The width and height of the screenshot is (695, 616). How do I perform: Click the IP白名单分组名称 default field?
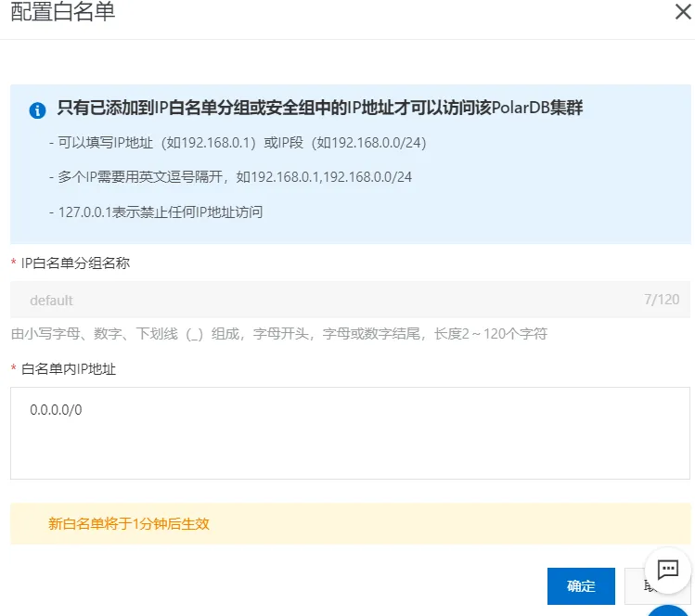point(350,300)
